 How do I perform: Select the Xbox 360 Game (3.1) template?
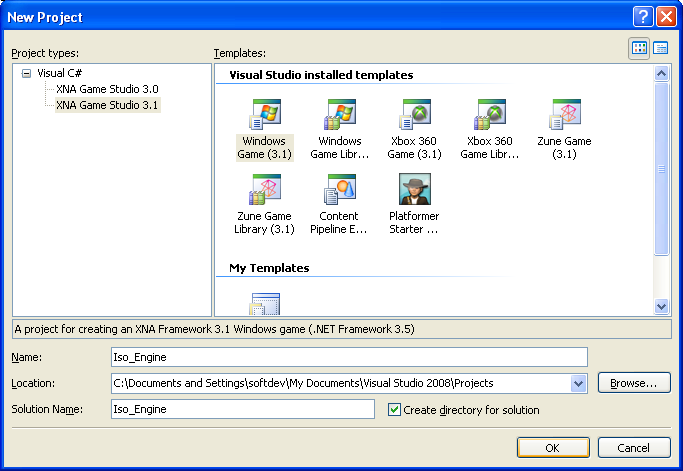tap(415, 116)
